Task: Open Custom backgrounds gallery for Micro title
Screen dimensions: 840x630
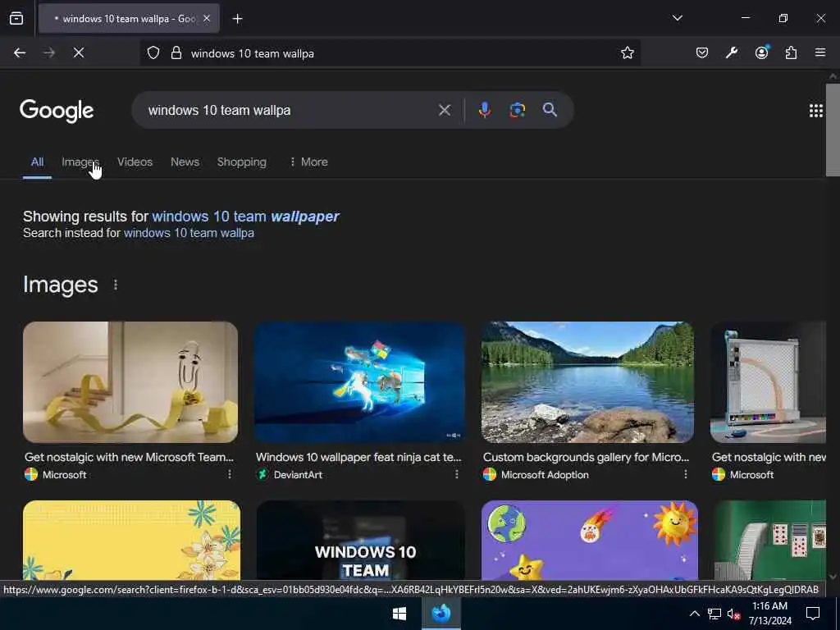Action: (586, 457)
